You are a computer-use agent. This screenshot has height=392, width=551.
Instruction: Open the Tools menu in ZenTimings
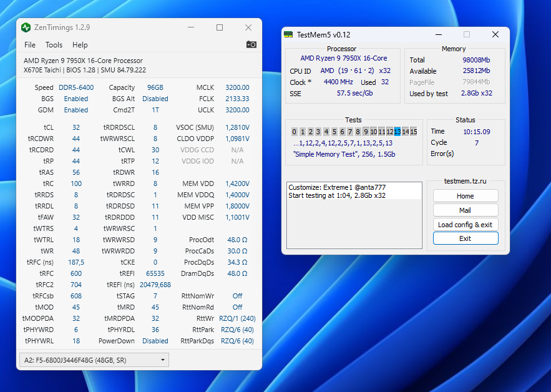54,45
